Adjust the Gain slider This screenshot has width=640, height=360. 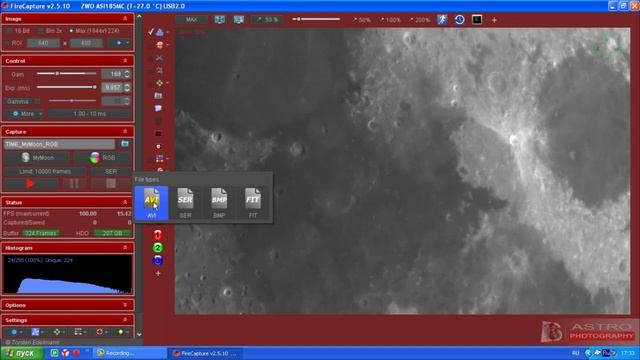click(x=66, y=73)
